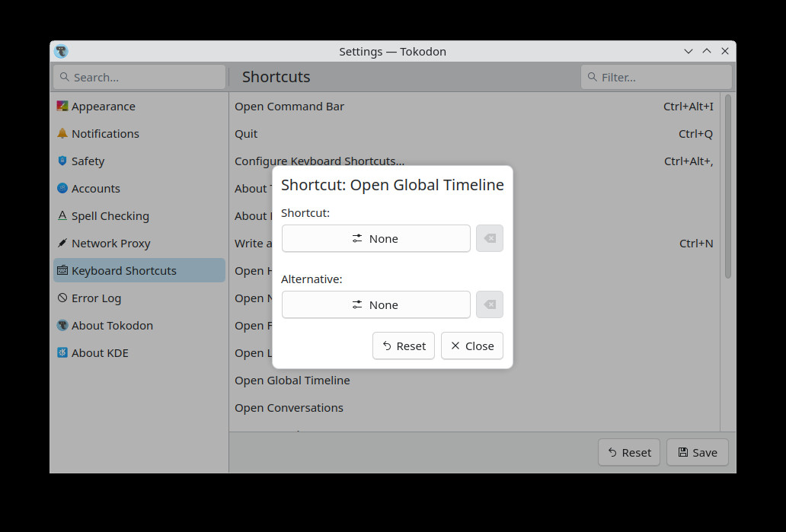Select the Open Command Bar shortcut row
Image resolution: width=786 pixels, height=532 pixels.
pos(474,107)
